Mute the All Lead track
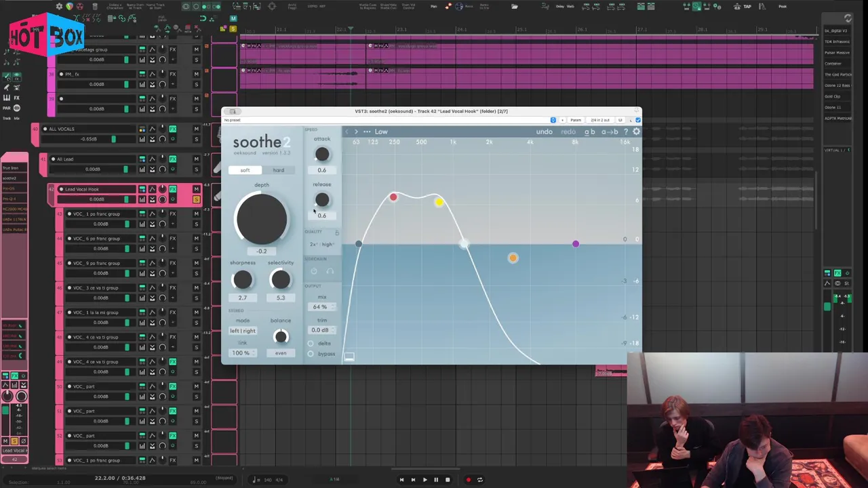Viewport: 868px width, 488px height. [196, 159]
